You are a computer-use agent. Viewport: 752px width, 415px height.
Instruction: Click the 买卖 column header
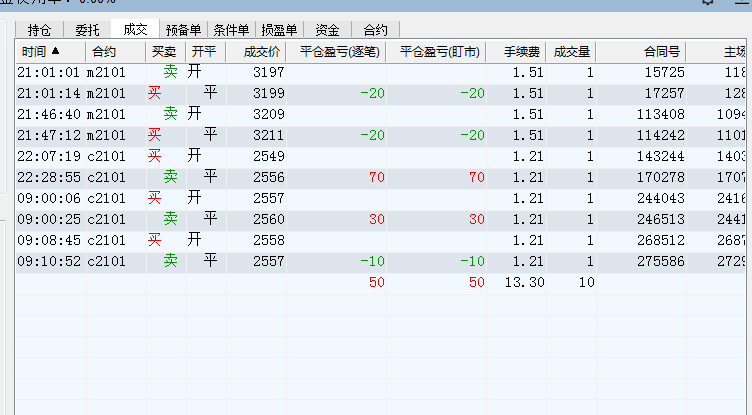(x=165, y=52)
